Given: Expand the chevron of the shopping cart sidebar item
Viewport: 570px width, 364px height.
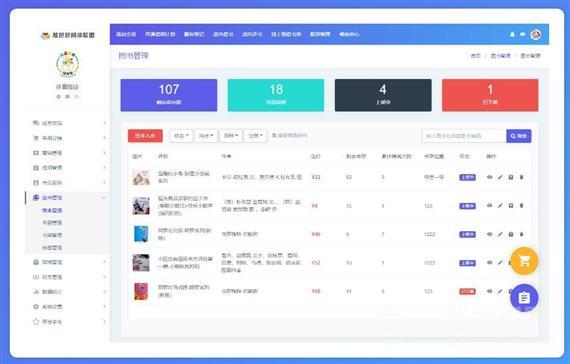Looking at the screenshot, I should [x=104, y=138].
